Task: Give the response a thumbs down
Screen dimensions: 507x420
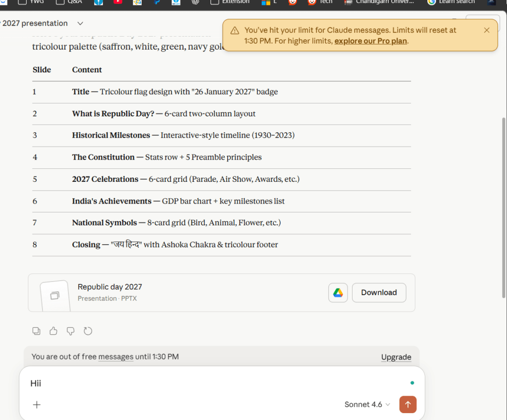Action: [70, 331]
